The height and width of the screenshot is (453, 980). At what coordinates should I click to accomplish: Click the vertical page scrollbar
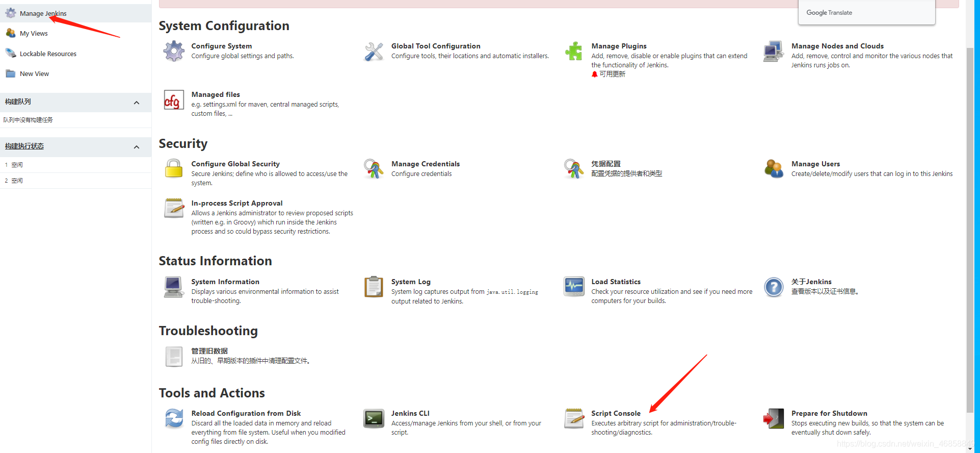tap(970, 230)
